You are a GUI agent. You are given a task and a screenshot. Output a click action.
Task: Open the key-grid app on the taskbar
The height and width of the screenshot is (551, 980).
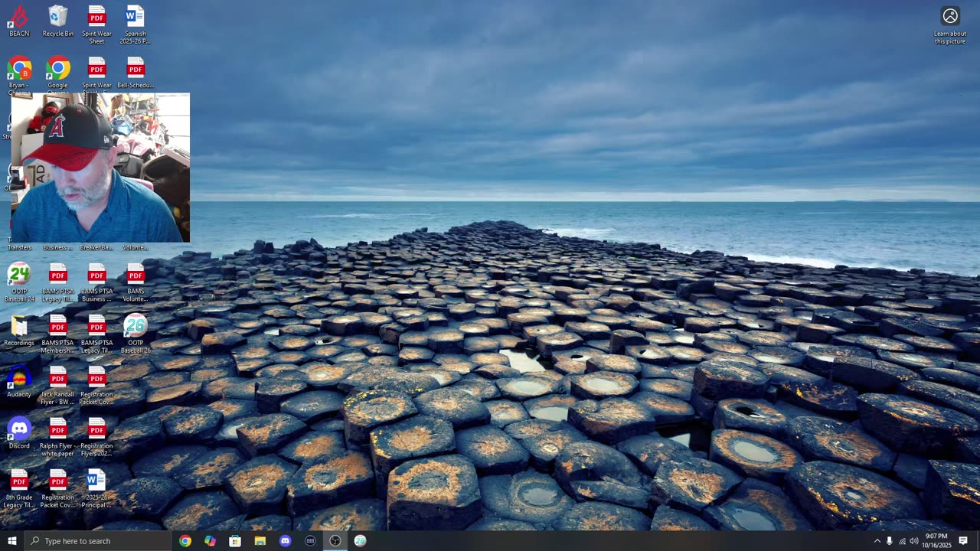coord(310,541)
